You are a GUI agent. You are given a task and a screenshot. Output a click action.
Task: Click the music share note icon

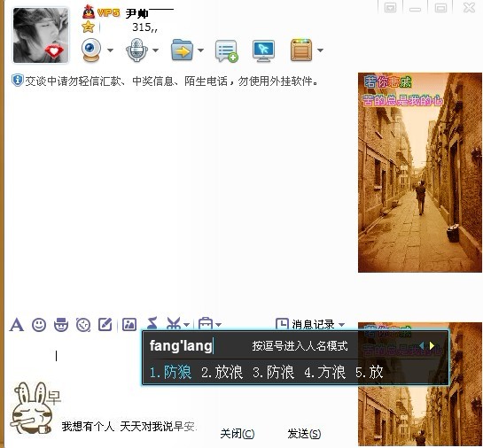(152, 323)
